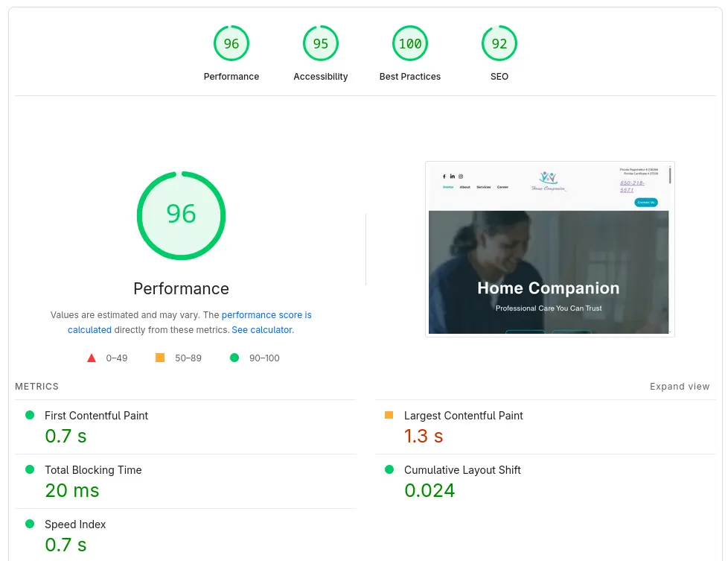Click the green dot beside Cumulative Layout Shift

click(x=390, y=469)
